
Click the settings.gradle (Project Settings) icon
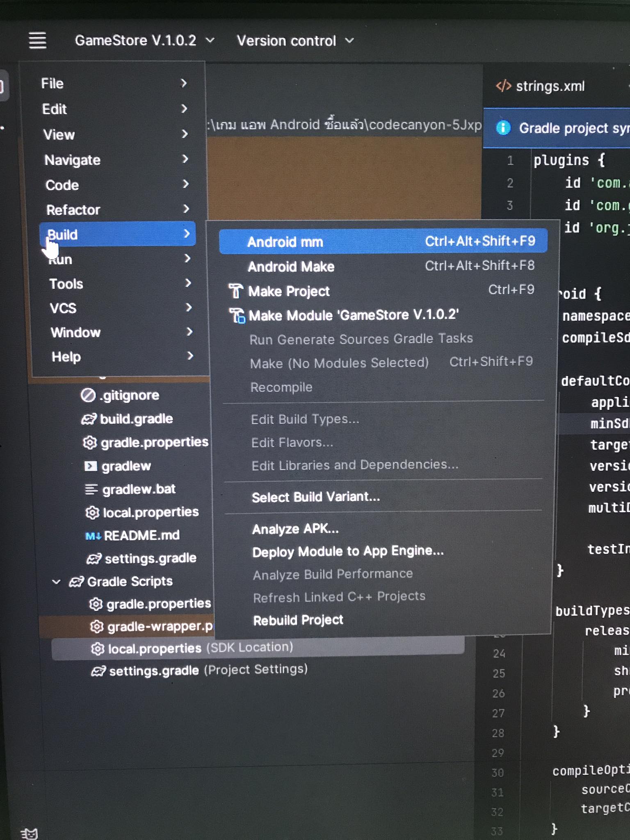pos(98,671)
